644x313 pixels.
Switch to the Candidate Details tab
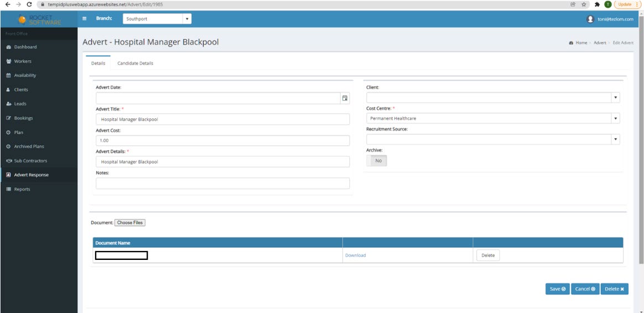pyautogui.click(x=135, y=63)
